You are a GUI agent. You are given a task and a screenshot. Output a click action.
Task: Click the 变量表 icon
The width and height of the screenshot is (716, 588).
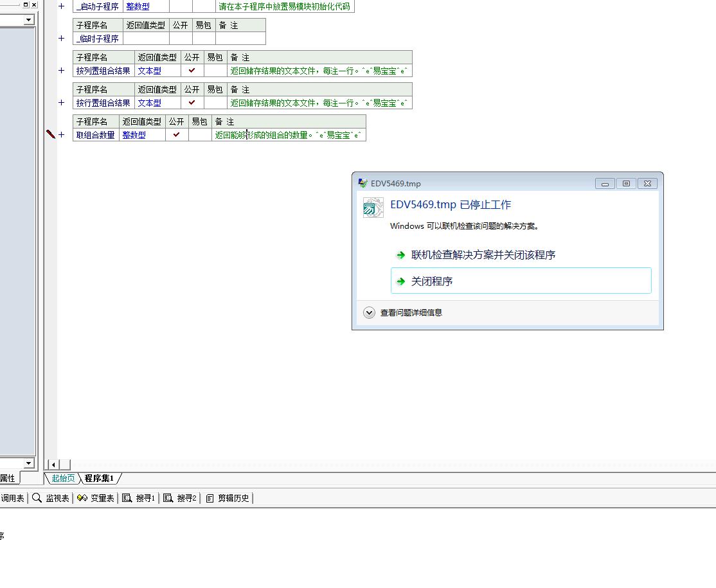point(82,498)
